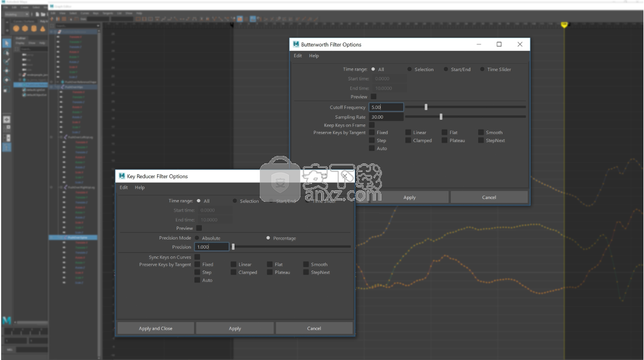The height and width of the screenshot is (360, 644).
Task: Select Selection time range in Key Reducer dialog
Action: (235, 201)
